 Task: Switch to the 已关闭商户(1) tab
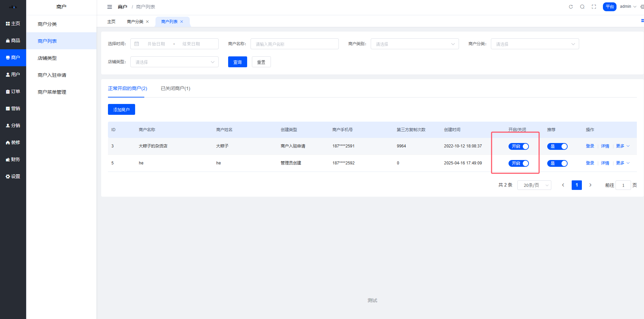pyautogui.click(x=175, y=88)
